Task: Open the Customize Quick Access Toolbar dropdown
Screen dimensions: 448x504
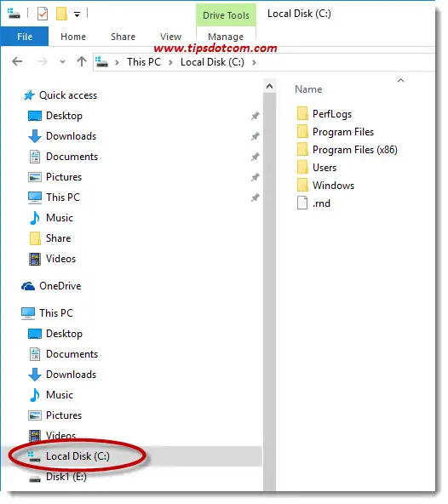Action: tap(78, 14)
